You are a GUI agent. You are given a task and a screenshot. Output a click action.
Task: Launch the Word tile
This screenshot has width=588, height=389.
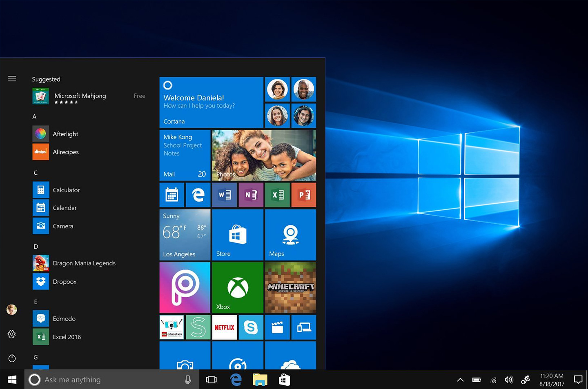point(225,195)
